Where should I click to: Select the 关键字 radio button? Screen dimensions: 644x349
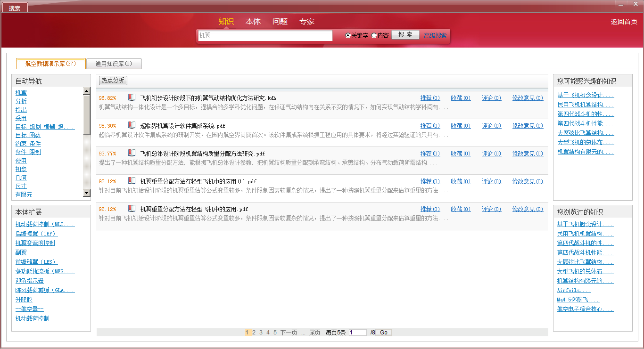348,35
